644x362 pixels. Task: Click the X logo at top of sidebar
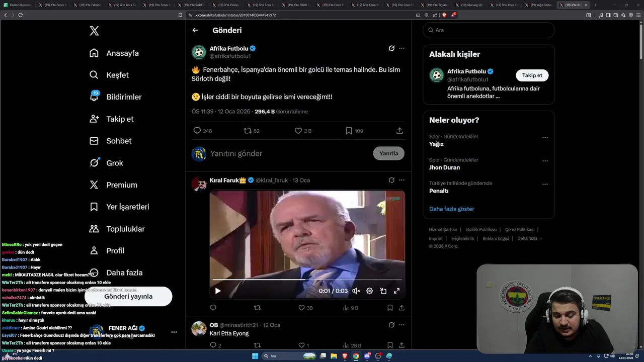click(94, 31)
